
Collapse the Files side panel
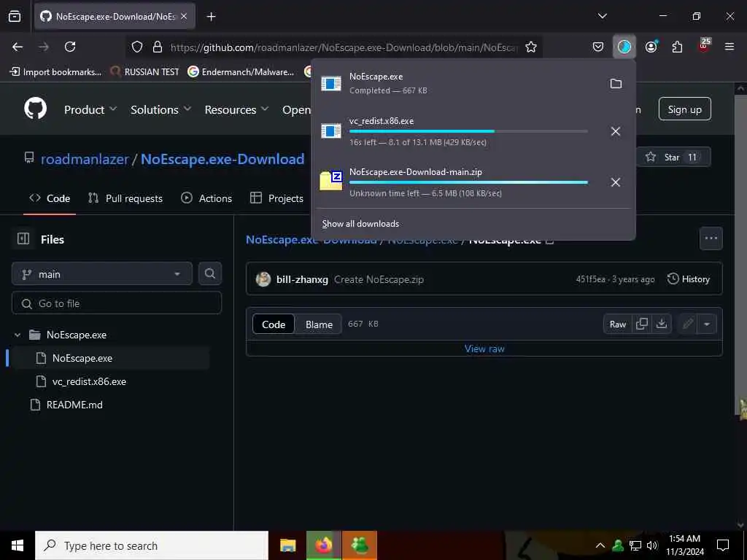coord(23,239)
